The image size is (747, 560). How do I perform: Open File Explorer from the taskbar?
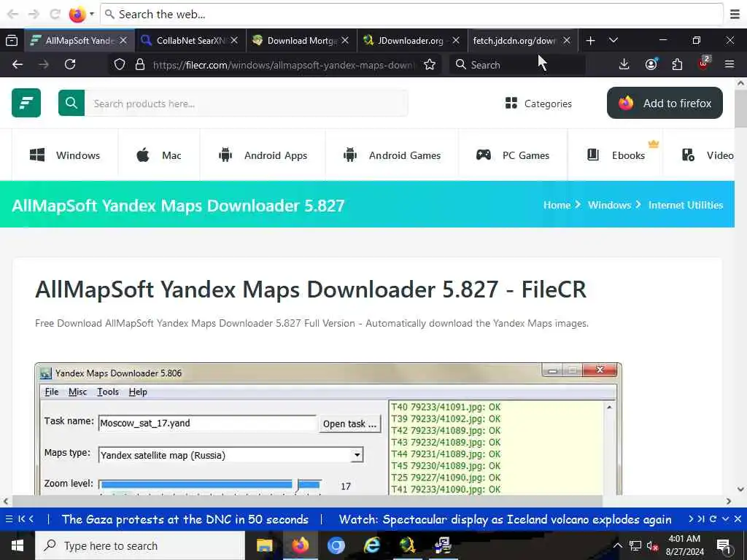coord(264,545)
